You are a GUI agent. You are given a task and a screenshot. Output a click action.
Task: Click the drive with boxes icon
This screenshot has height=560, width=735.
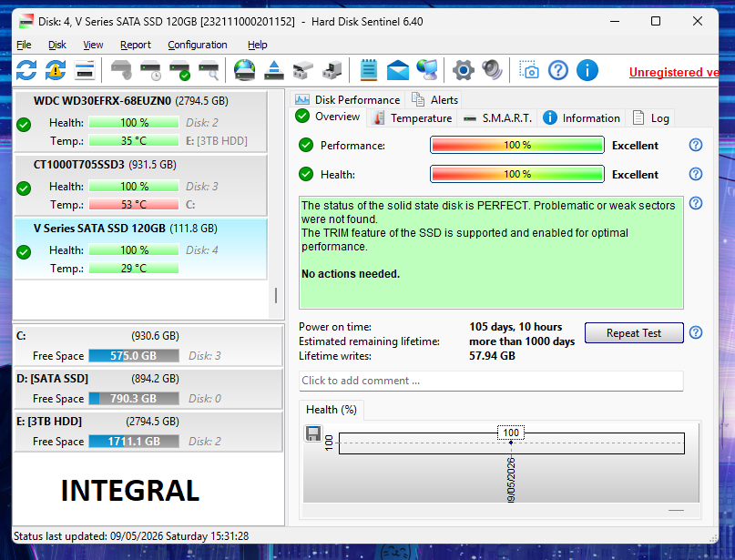(x=302, y=70)
